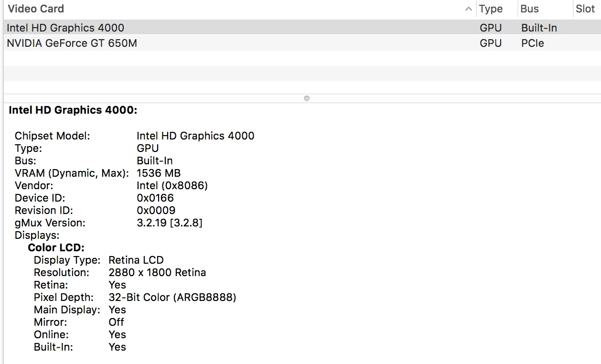Select the NVIDIA GeForce GT 650M row

coord(302,43)
